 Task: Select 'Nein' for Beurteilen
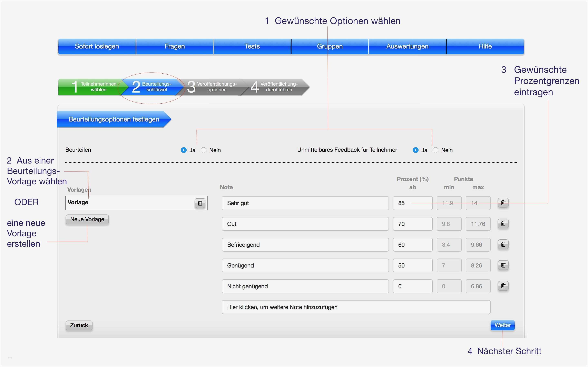click(x=204, y=150)
